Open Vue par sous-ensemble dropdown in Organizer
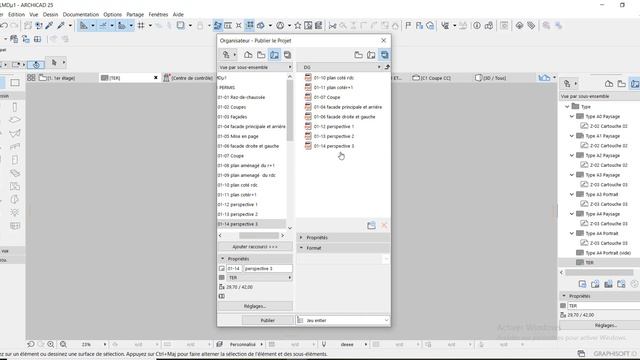The height and width of the screenshot is (360, 640). [255, 67]
